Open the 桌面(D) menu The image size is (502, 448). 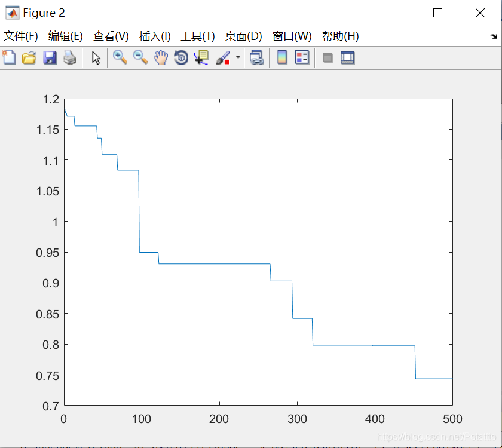[x=243, y=36]
